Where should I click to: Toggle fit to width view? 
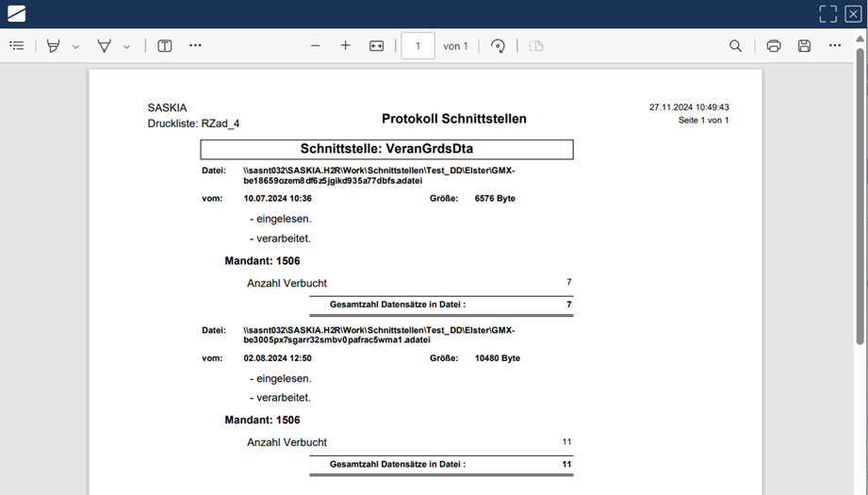377,45
